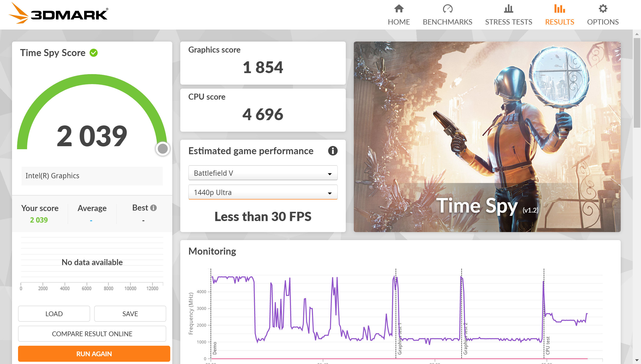Click the Graphics score value 1 854
This screenshot has width=641, height=364.
coord(263,67)
